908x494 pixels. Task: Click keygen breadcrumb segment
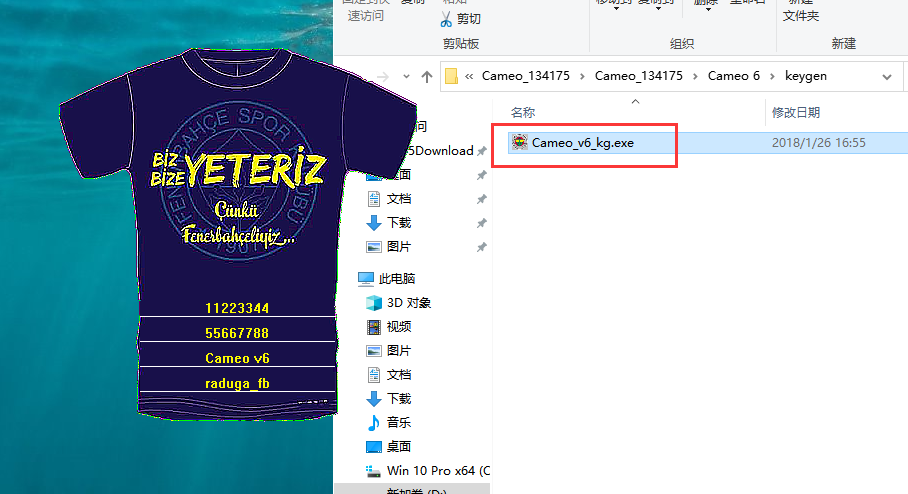806,76
